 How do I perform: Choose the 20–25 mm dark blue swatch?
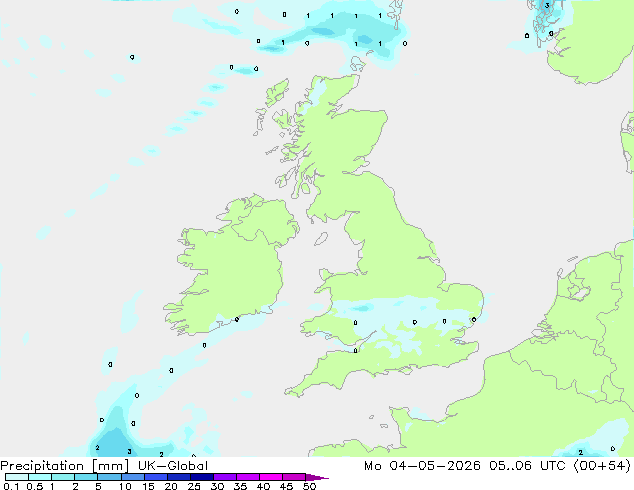point(178,477)
